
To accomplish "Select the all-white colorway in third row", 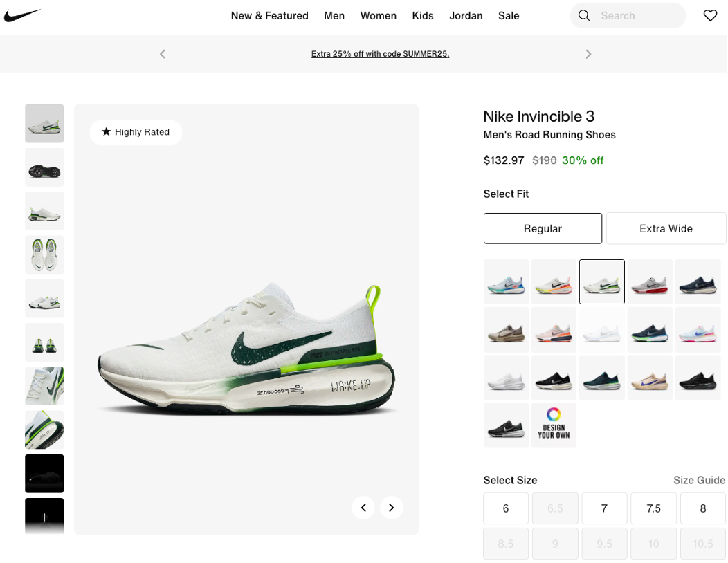I will tap(506, 378).
